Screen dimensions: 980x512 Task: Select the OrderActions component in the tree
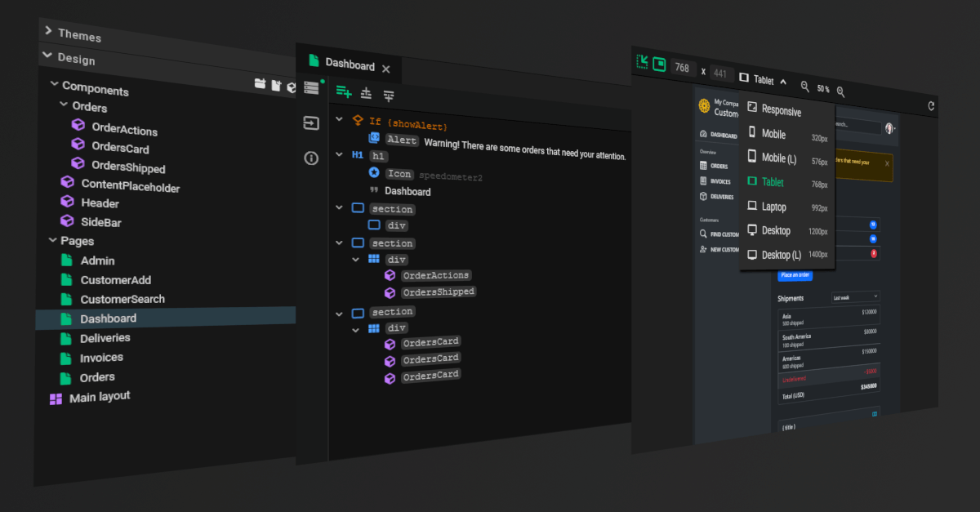(x=124, y=129)
